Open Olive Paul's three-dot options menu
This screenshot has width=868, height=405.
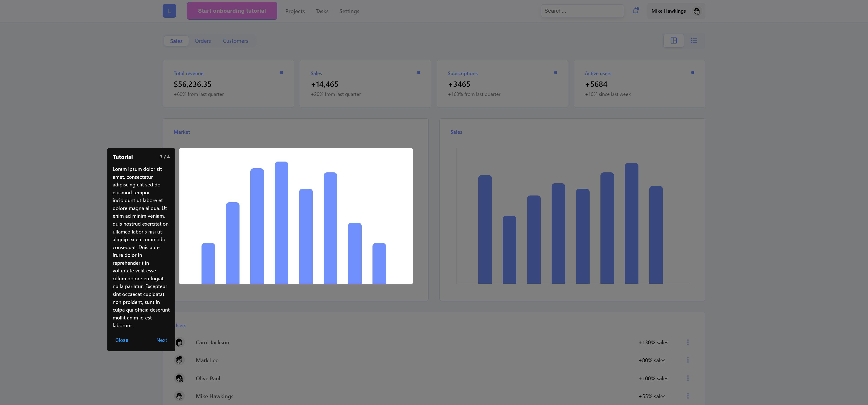click(x=688, y=378)
